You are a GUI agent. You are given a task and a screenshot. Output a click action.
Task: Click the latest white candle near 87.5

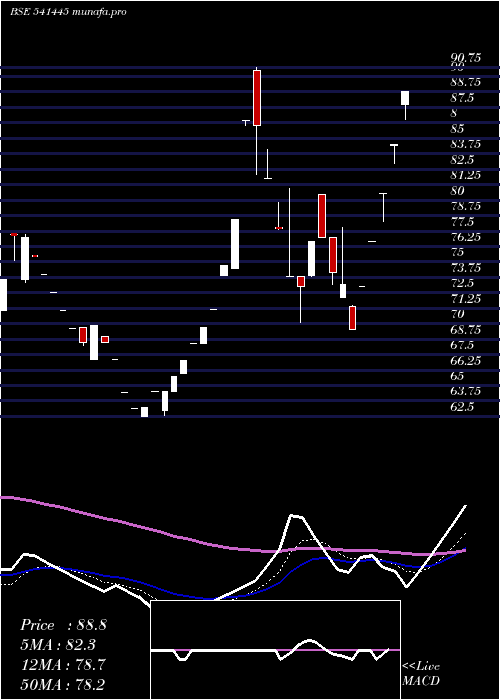click(405, 98)
